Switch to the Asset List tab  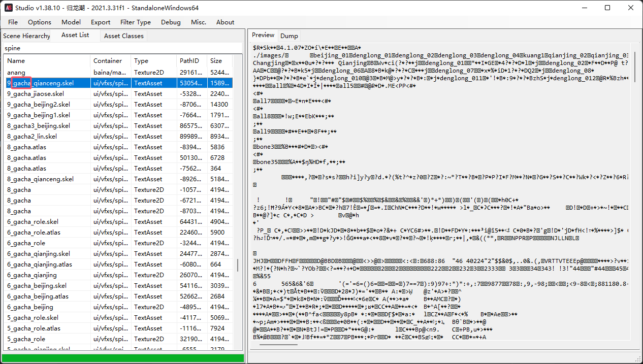(x=75, y=35)
